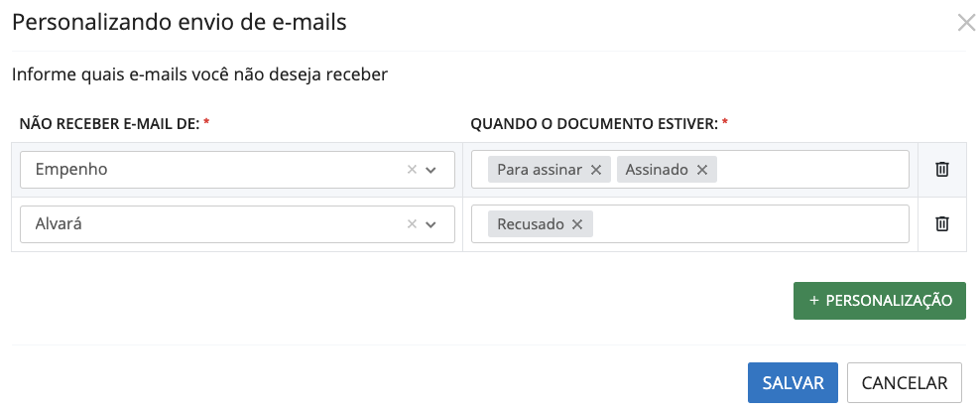Image resolution: width=980 pixels, height=413 pixels.
Task: Focus the status field beside Recusado tag
Action: click(749, 224)
